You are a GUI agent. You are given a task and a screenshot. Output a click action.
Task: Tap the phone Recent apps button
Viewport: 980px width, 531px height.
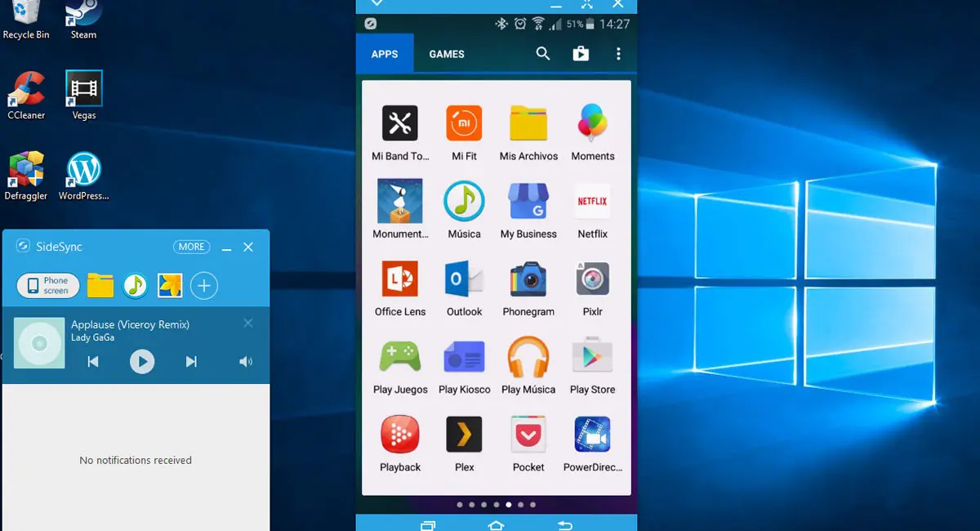tap(428, 524)
